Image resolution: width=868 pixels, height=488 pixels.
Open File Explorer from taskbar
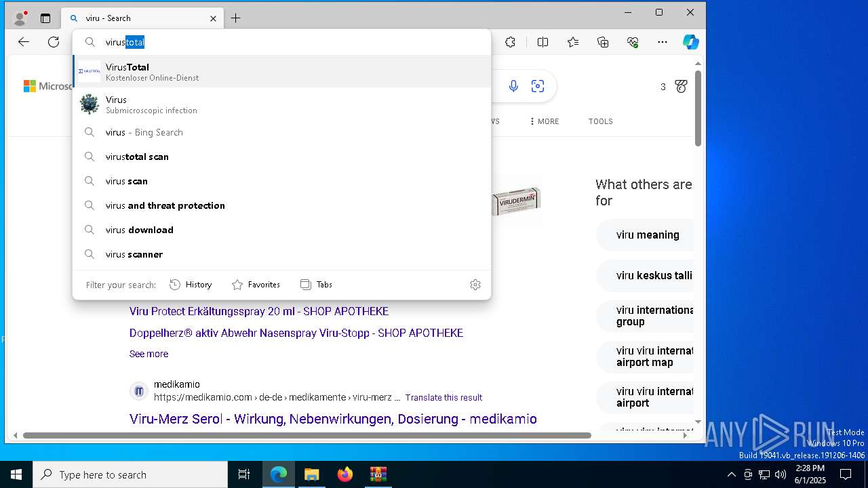[x=311, y=474]
